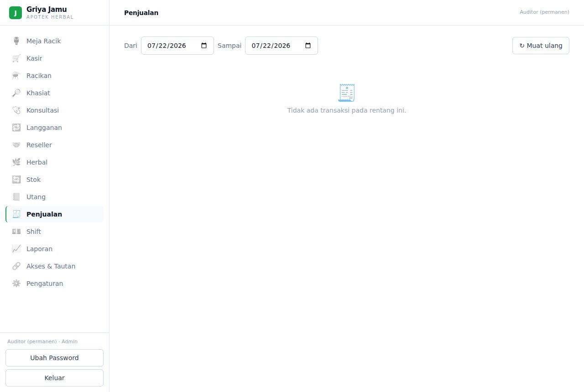
Task: Open Akses & Tautan
Action: click(54, 266)
